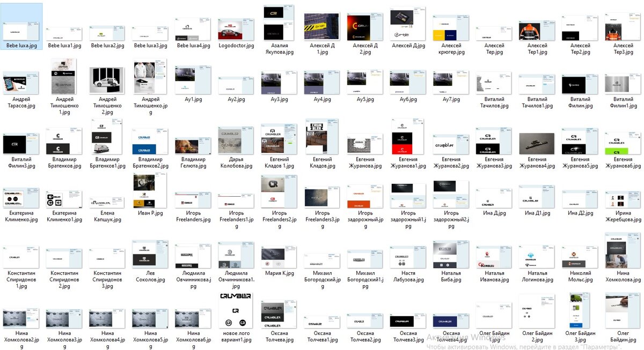
Task: Select the Алексей Тер3.jpg thumbnail
Action: pos(623,27)
